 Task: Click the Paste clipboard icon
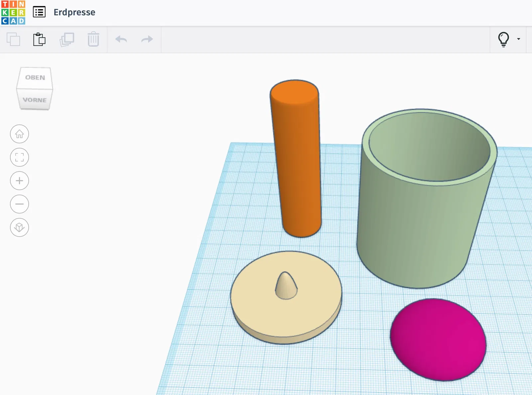coord(39,39)
